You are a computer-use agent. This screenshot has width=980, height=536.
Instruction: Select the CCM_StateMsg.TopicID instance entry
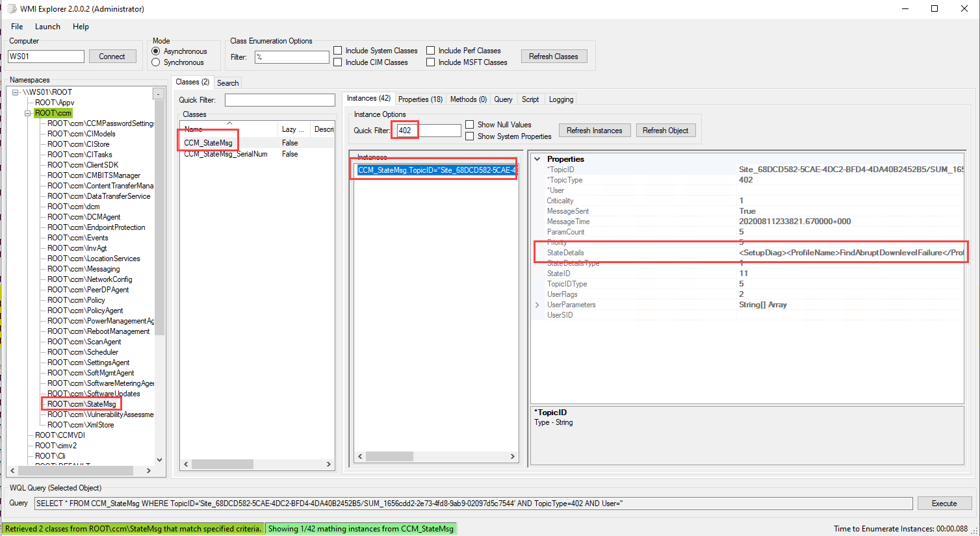click(x=436, y=170)
